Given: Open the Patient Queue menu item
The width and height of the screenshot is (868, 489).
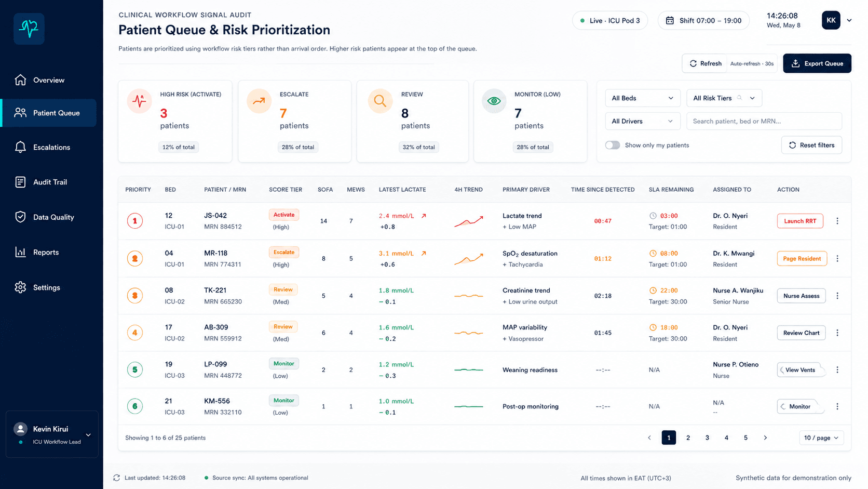Looking at the screenshot, I should (x=49, y=113).
